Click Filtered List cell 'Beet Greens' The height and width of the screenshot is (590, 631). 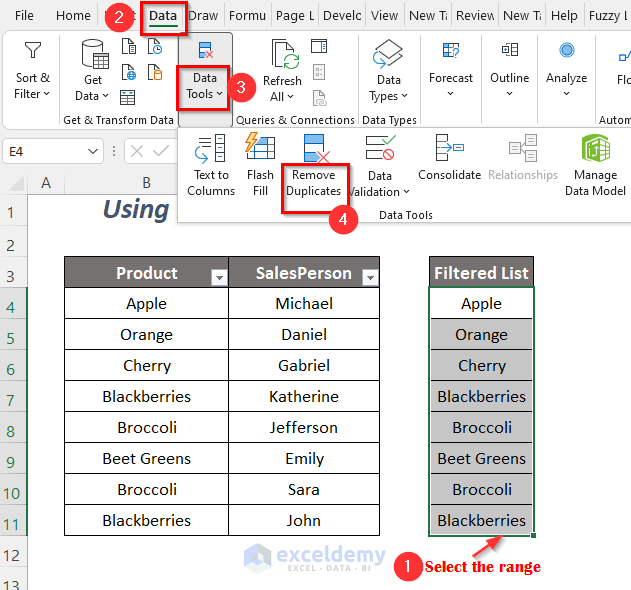pos(481,458)
